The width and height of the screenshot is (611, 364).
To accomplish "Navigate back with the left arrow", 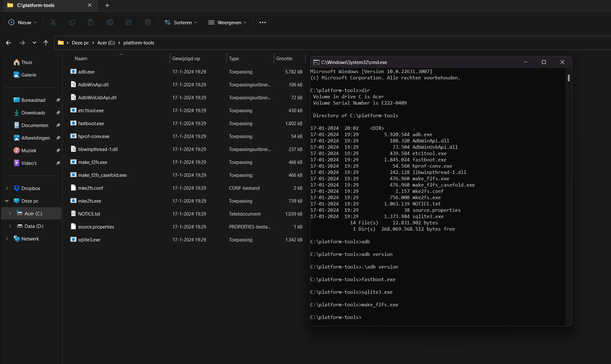I will [x=9, y=43].
